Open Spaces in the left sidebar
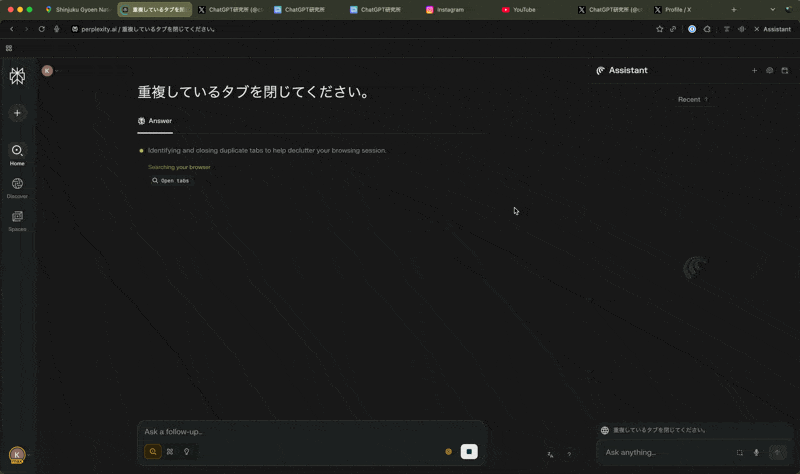Image resolution: width=800 pixels, height=474 pixels. click(17, 220)
